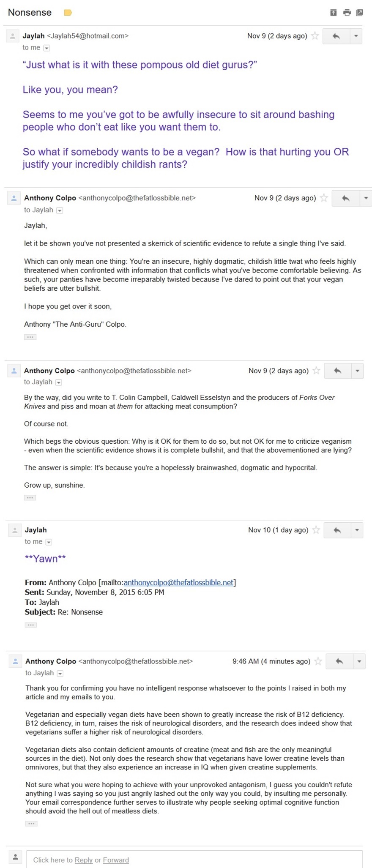372x868 pixels.
Task: Reply to Jaylah's first message
Action: click(336, 36)
